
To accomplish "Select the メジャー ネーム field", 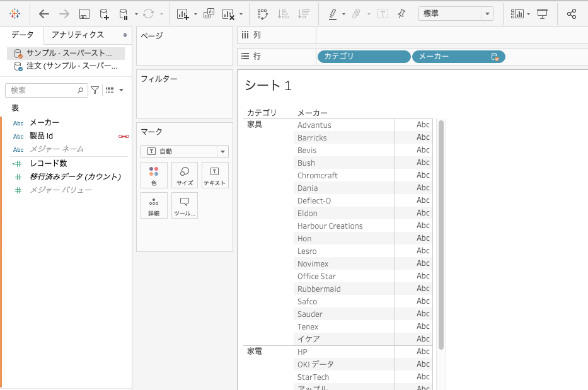I will pyautogui.click(x=57, y=149).
